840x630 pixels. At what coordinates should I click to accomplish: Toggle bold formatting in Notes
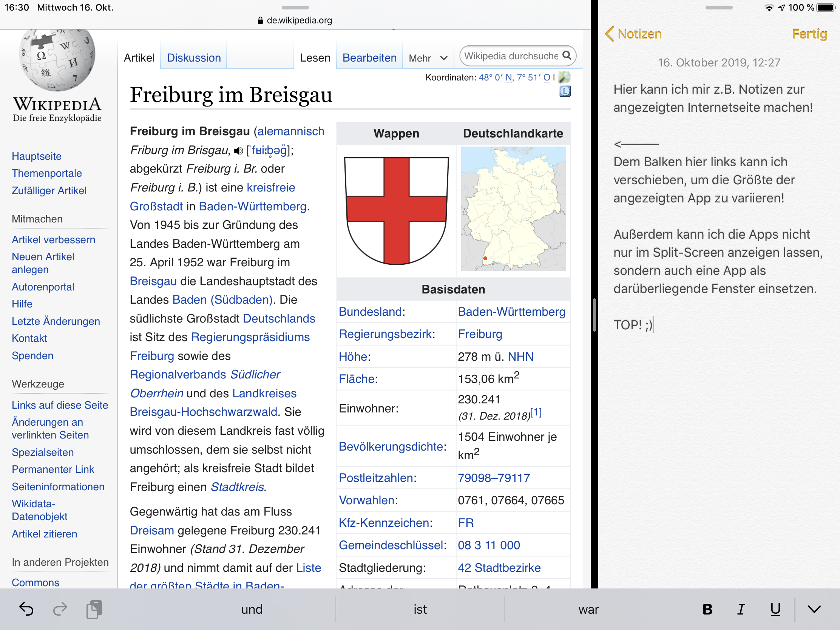(707, 609)
